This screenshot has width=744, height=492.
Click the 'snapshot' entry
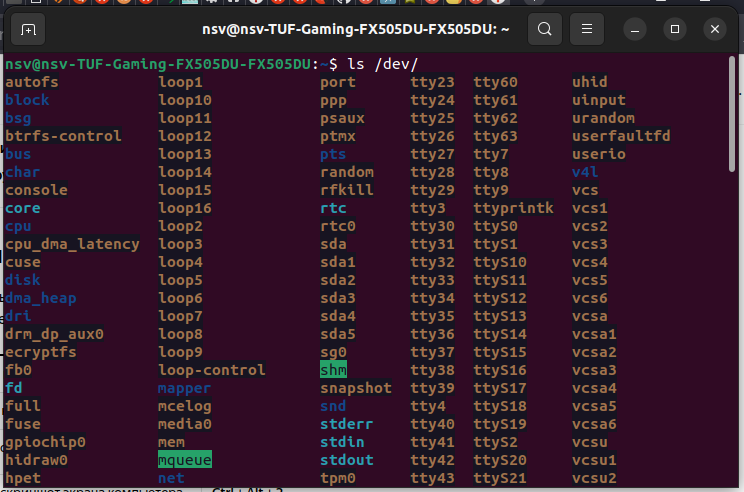[356, 388]
